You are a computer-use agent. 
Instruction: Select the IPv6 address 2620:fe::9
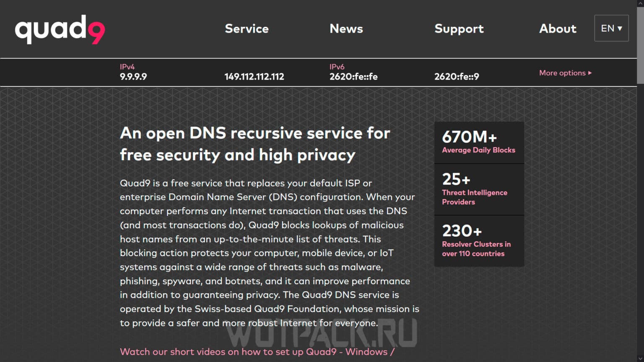pos(457,76)
